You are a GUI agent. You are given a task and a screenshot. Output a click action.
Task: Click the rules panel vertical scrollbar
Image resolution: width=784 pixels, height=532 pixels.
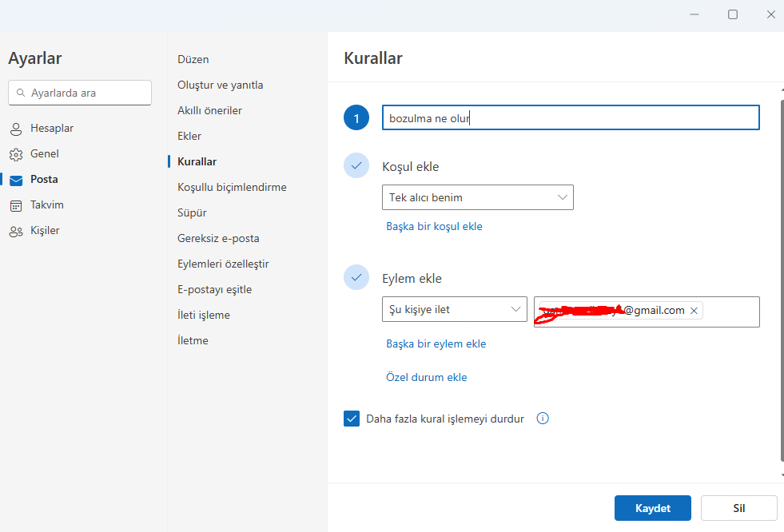(x=782, y=280)
